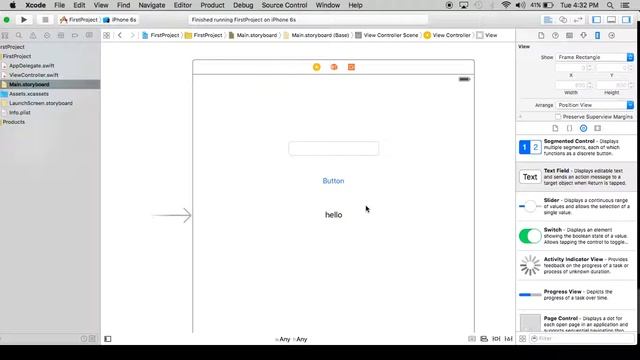
Task: Click the First Responder dock icon
Action: (x=334, y=67)
